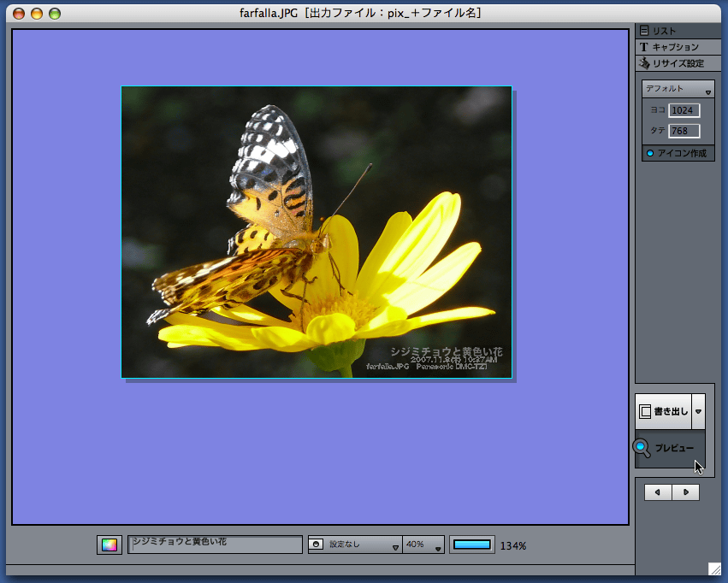Click the プレビュー button
Screen dimensions: 728x583
click(671, 448)
